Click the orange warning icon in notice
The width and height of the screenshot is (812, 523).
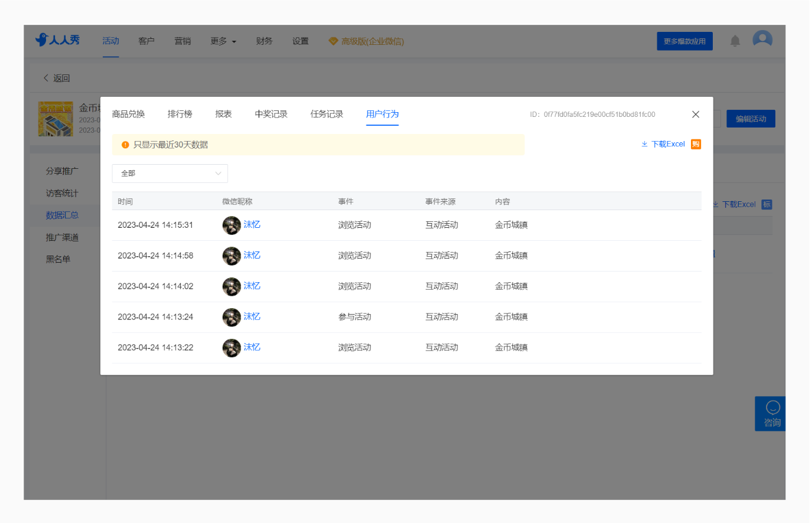click(125, 145)
